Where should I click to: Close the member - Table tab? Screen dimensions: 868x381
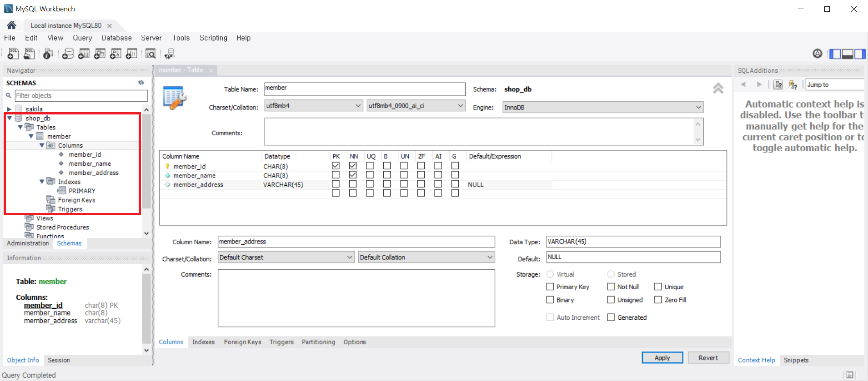pyautogui.click(x=211, y=70)
